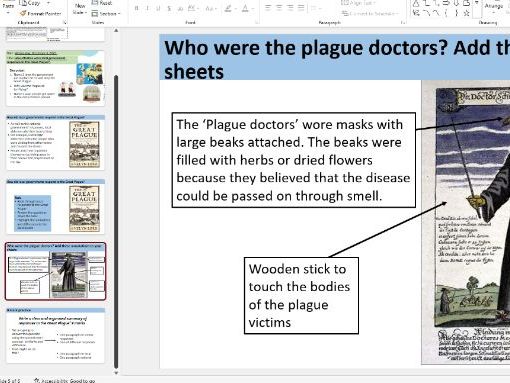Select the triangle shape in gallery

tap(416, 3)
